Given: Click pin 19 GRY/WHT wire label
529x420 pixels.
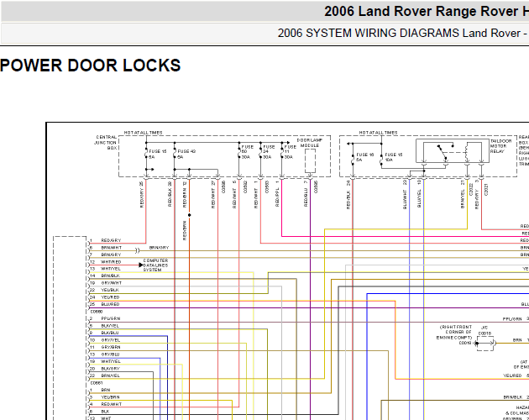Looking at the screenshot, I should tap(112, 283).
